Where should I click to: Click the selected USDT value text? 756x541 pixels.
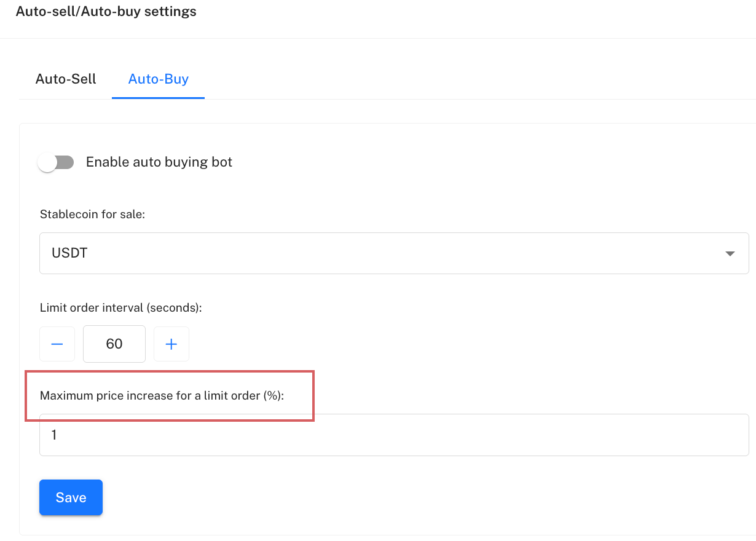pos(69,253)
